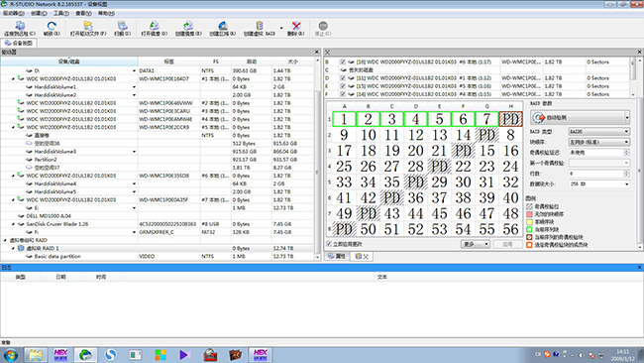This screenshot has height=363, width=644.
Task: Click the Scan toolbar icon
Action: click(x=122, y=29)
